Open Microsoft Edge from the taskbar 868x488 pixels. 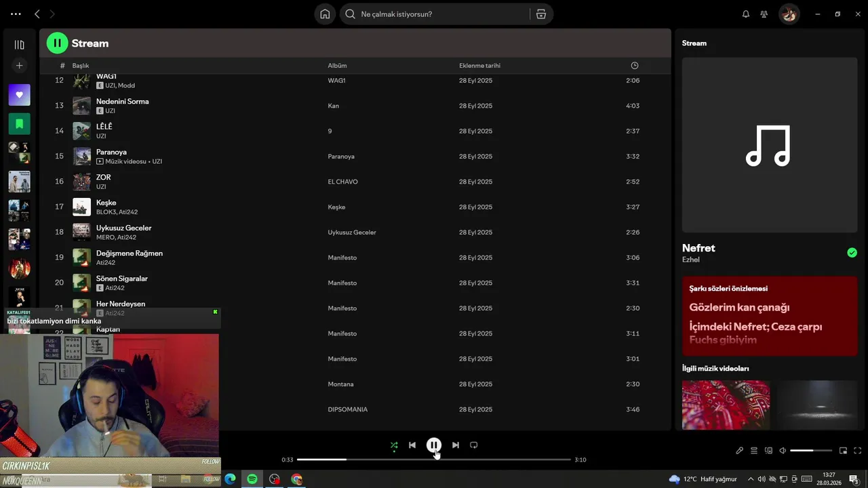click(x=230, y=479)
